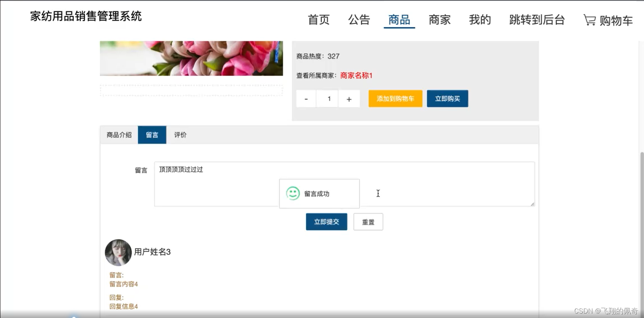
Task: Open the shopping cart icon
Action: (590, 20)
